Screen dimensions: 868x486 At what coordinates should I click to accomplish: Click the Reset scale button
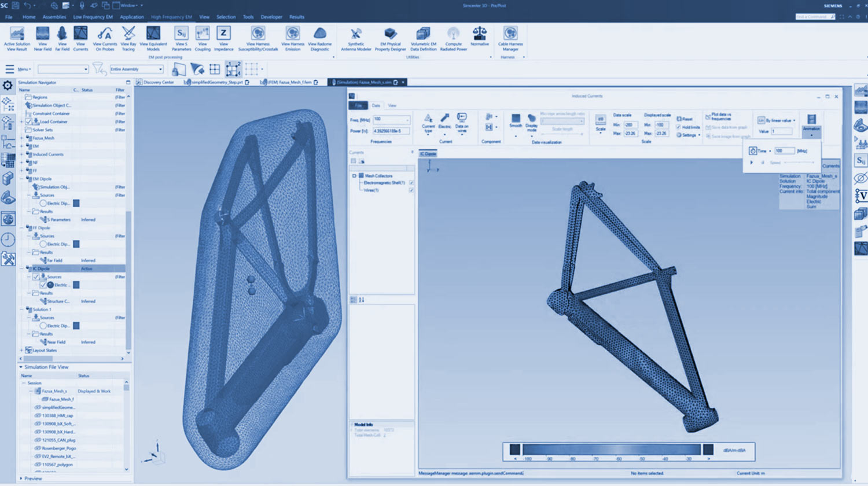685,119
